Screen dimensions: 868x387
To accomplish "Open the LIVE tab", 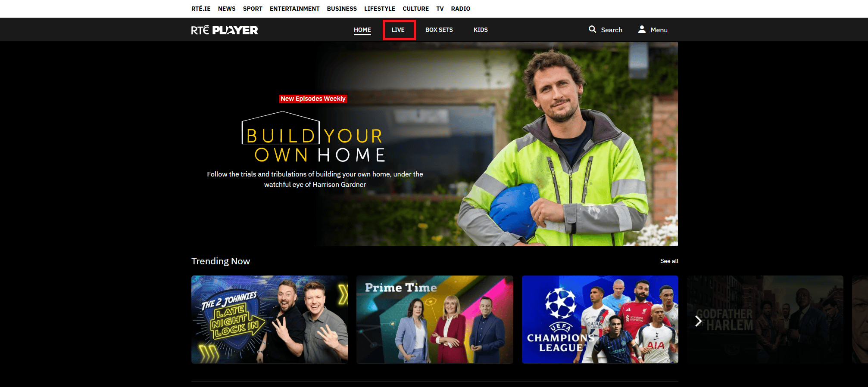I will point(398,30).
